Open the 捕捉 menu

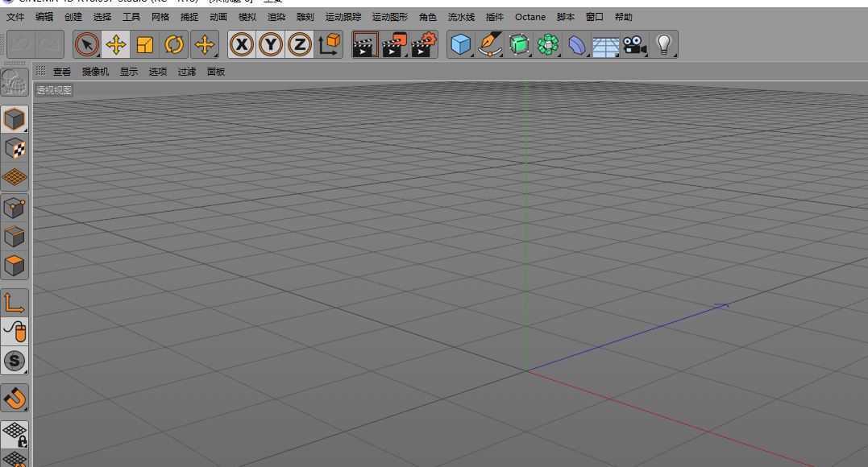tap(189, 17)
